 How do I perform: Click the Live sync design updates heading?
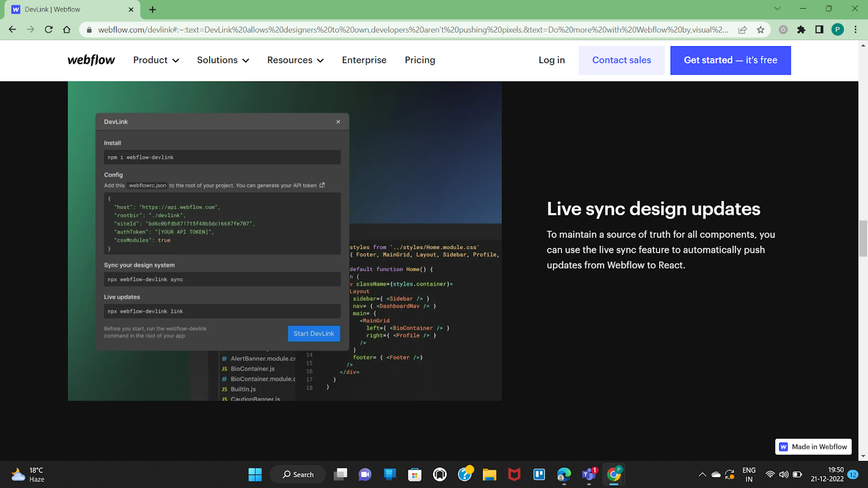click(653, 209)
